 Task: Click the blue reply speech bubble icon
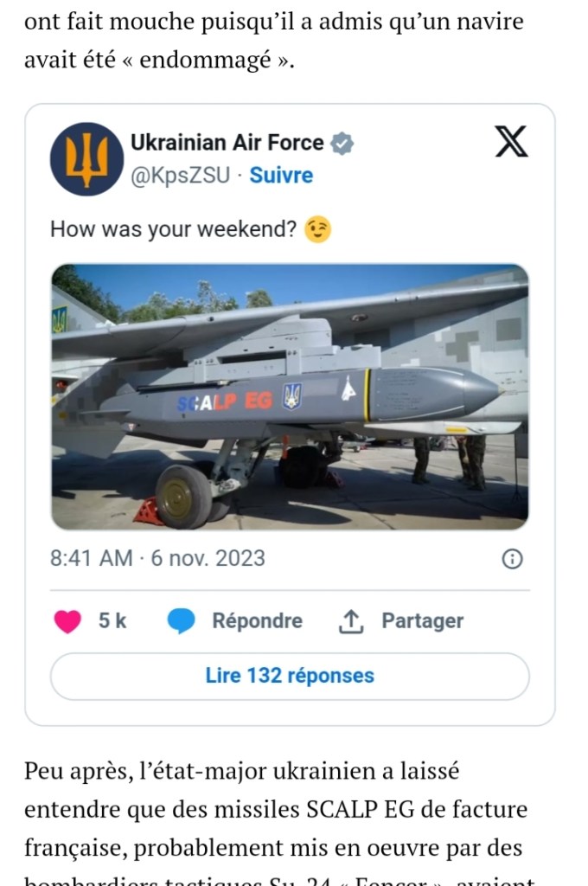[x=181, y=621]
